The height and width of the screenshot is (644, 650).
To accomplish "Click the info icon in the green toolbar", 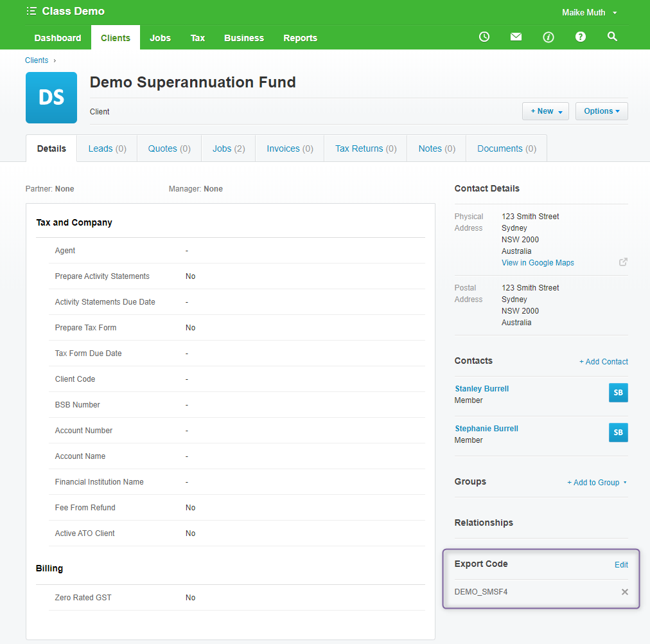I will [x=548, y=37].
